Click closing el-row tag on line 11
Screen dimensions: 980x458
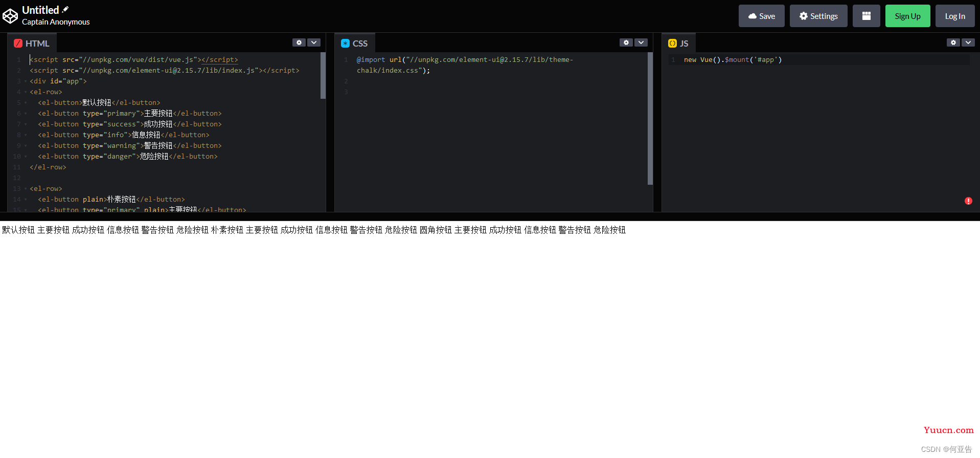tap(48, 167)
